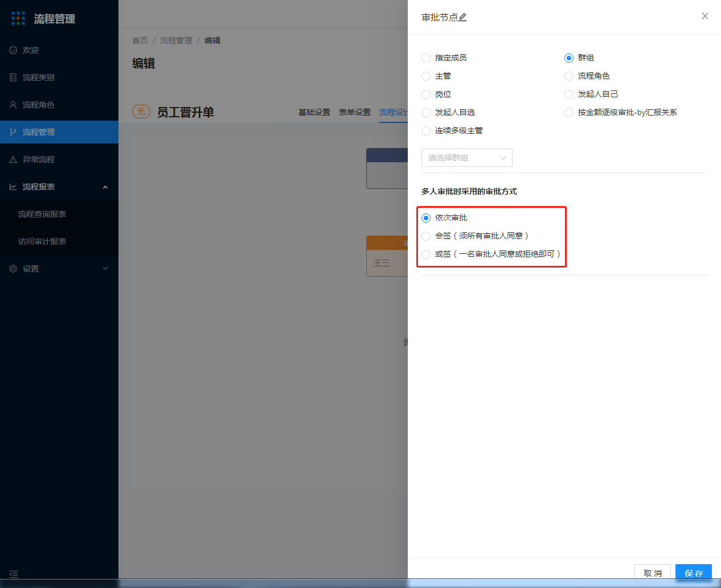Click the 员工晋升单 title text

tap(186, 112)
